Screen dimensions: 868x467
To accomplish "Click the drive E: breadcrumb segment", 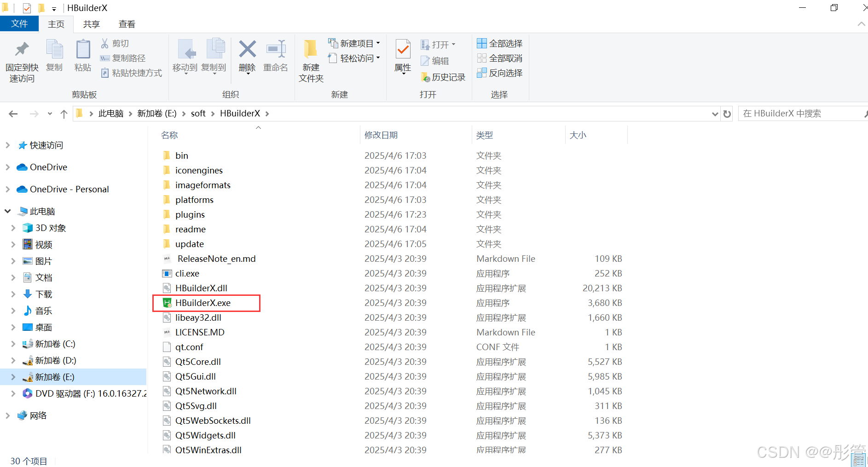I will pyautogui.click(x=157, y=114).
